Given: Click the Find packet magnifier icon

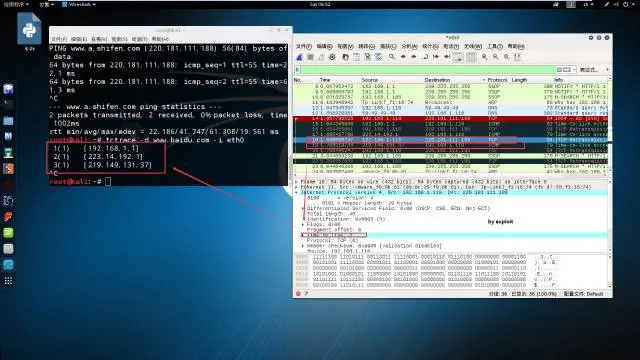Looking at the screenshot, I should [391, 57].
